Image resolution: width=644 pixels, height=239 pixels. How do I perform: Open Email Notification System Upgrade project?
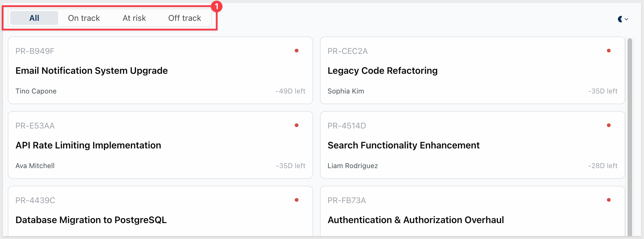pyautogui.click(x=160, y=70)
